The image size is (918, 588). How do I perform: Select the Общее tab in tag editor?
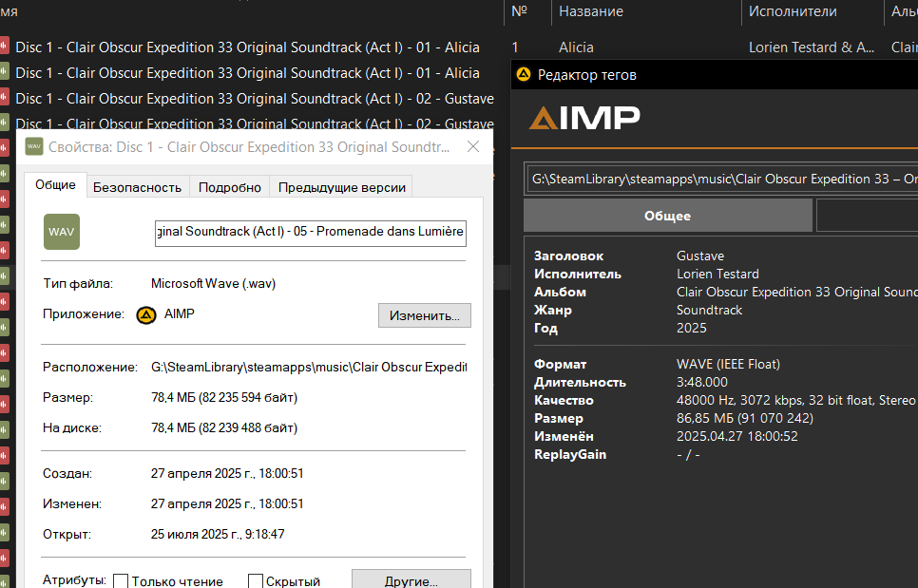tap(667, 216)
